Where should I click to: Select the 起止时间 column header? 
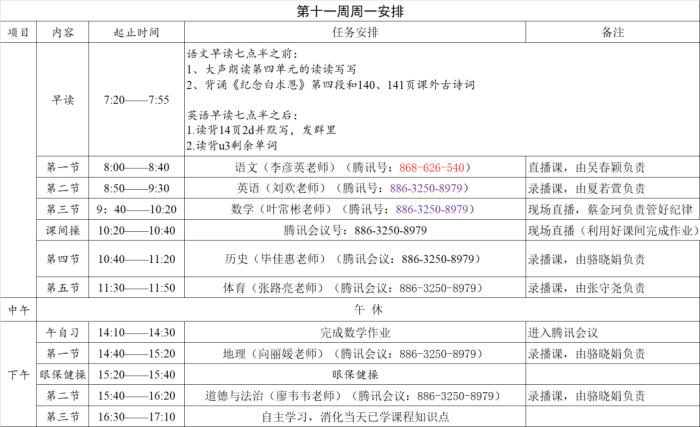point(136,33)
